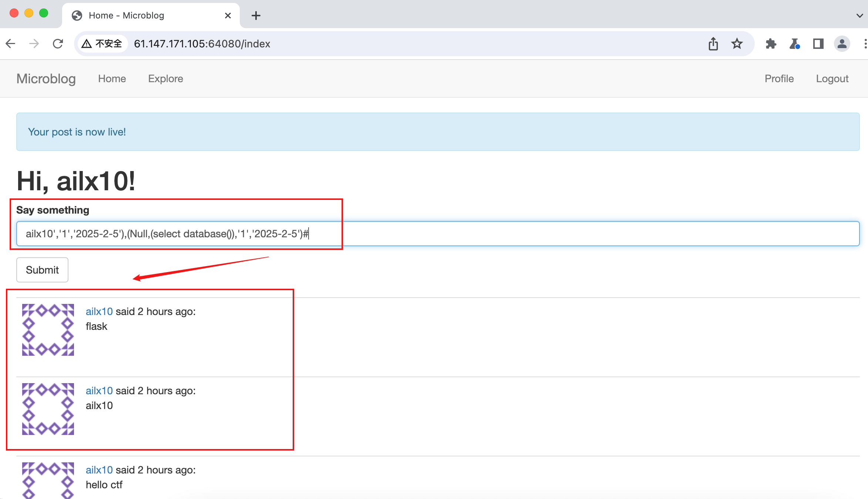
Task: Click the page reload icon
Action: (x=58, y=43)
